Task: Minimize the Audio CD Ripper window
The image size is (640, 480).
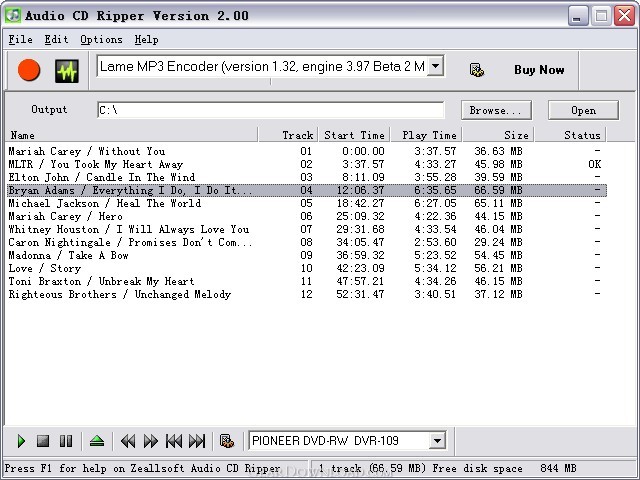Action: tap(578, 16)
